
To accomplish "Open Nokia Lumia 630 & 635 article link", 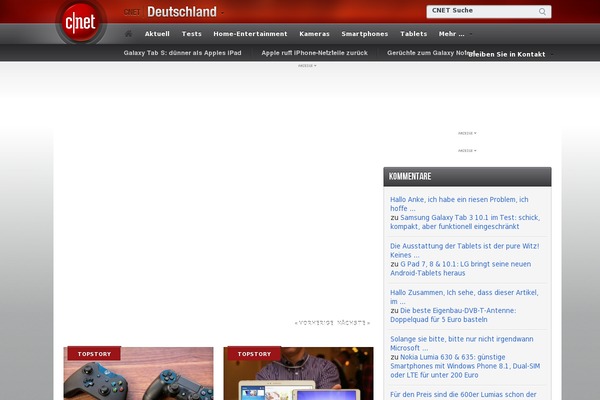I will click(465, 366).
